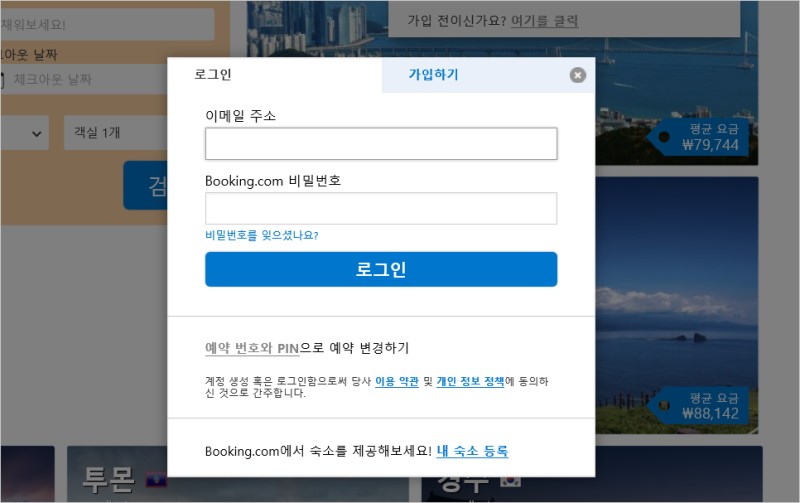Click the blue 로그인 button

click(381, 269)
